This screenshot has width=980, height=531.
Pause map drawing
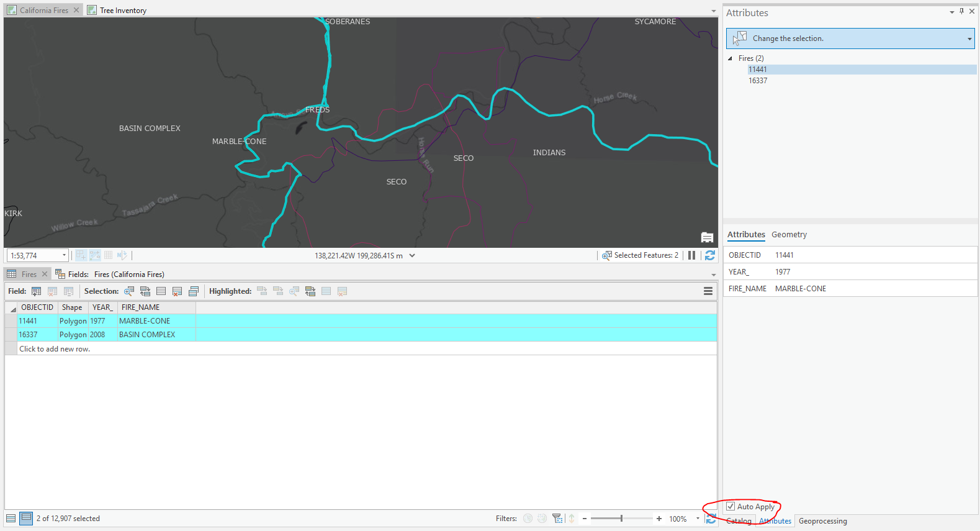[x=691, y=255]
